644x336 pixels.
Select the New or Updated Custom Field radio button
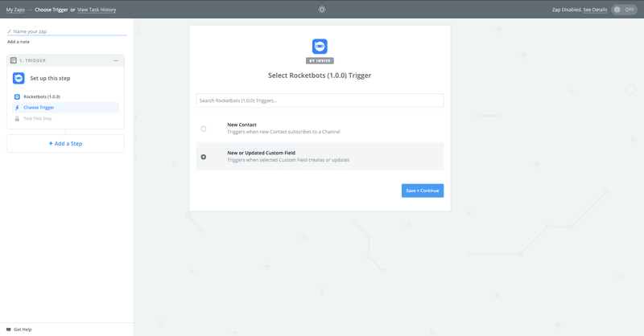point(204,157)
